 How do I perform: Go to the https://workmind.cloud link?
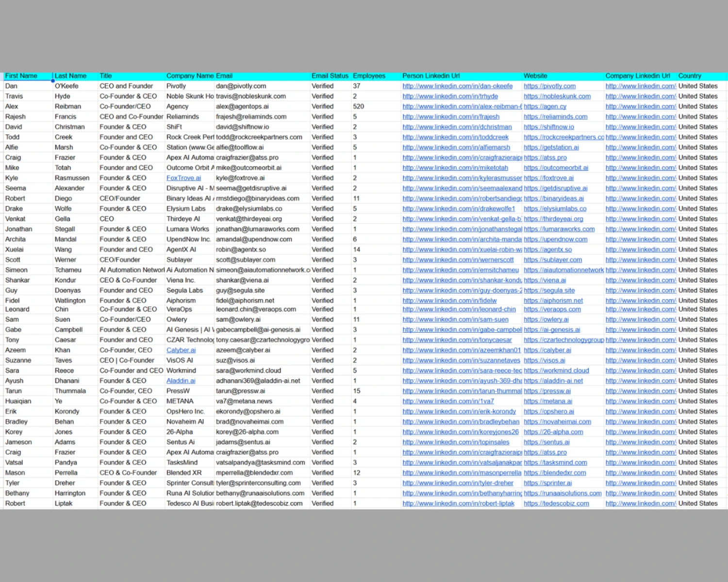(557, 371)
